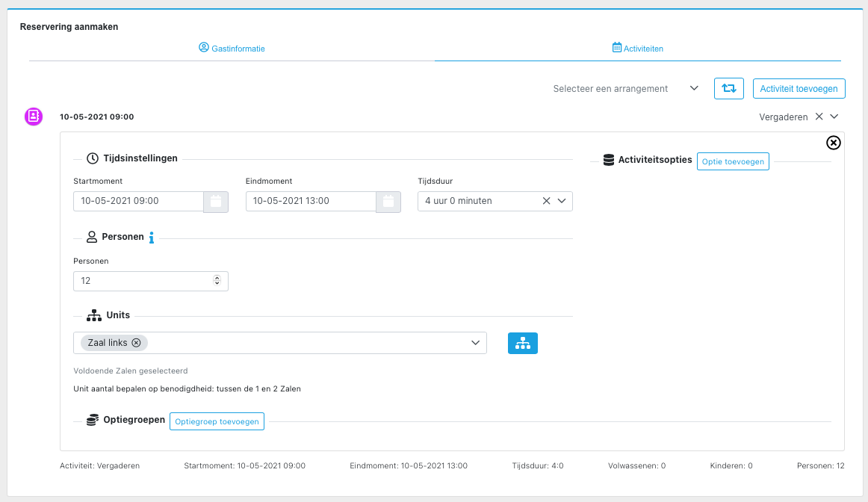
Task: Expand the Vergaderen activity type dropdown
Action: click(834, 117)
